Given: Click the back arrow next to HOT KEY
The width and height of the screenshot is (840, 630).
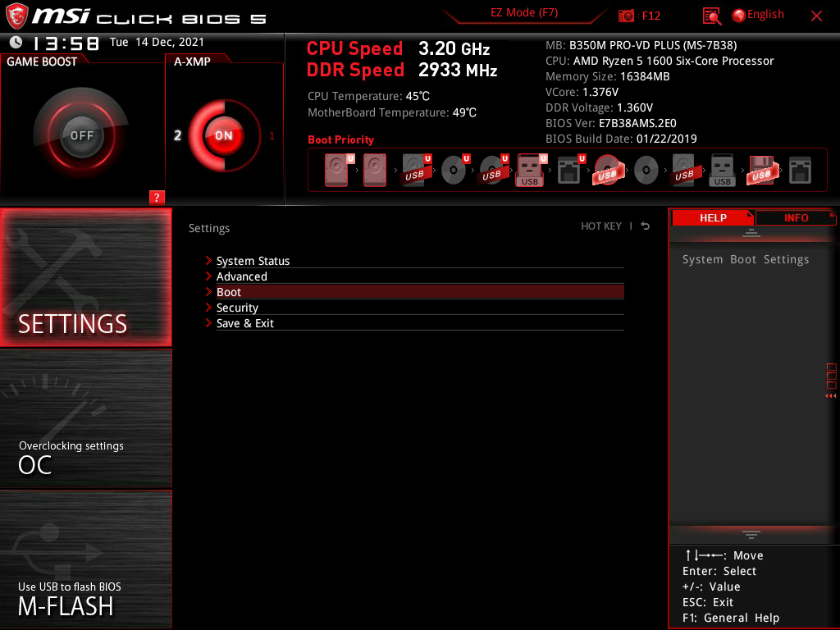Looking at the screenshot, I should tap(646, 226).
